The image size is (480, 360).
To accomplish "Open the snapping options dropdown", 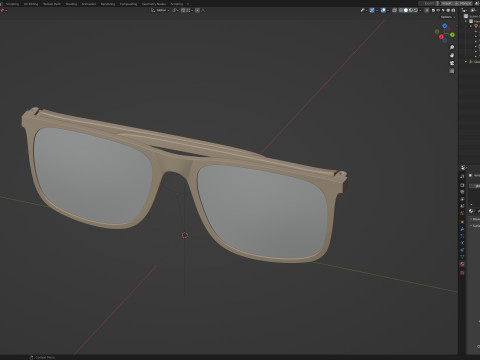I will [189, 10].
